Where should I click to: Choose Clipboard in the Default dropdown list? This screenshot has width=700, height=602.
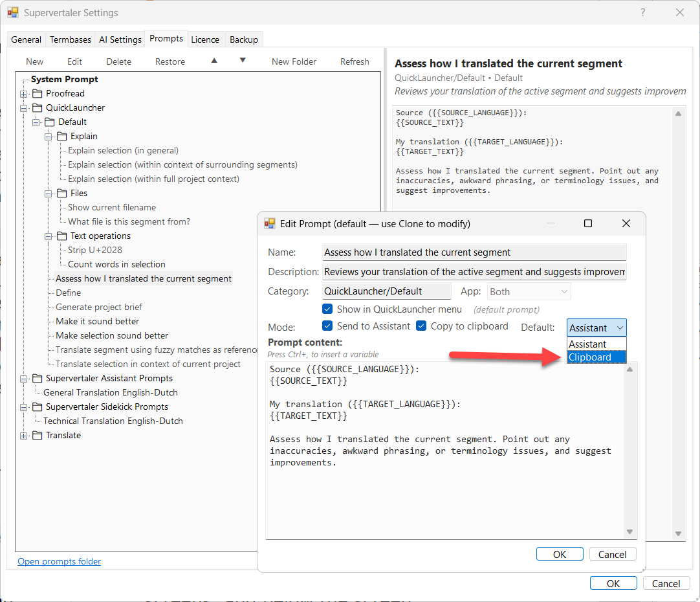tap(596, 357)
